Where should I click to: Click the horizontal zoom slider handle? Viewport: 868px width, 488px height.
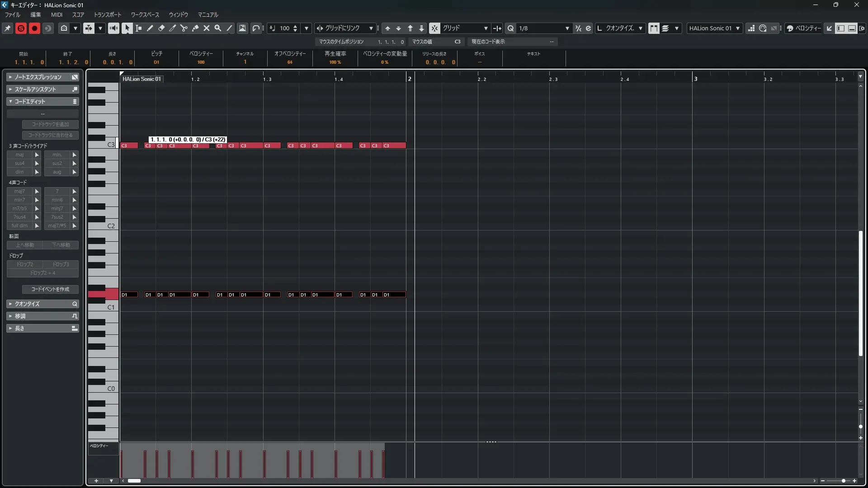coord(844,481)
